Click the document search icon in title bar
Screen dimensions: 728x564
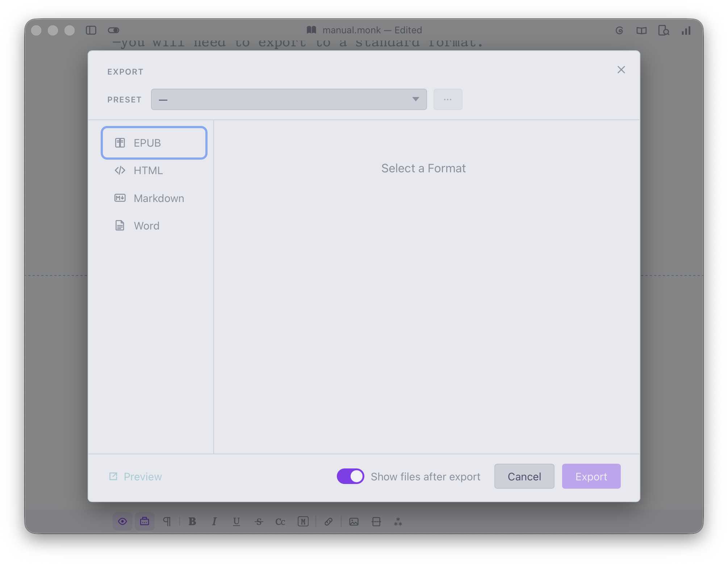pos(664,30)
